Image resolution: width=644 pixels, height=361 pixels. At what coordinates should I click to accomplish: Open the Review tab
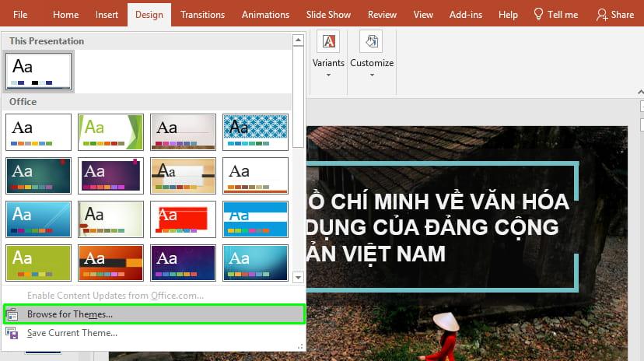point(382,15)
